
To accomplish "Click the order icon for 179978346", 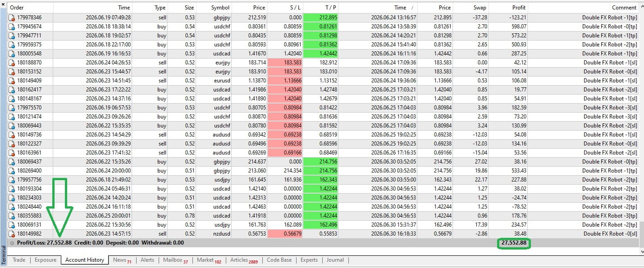I will click(x=12, y=18).
